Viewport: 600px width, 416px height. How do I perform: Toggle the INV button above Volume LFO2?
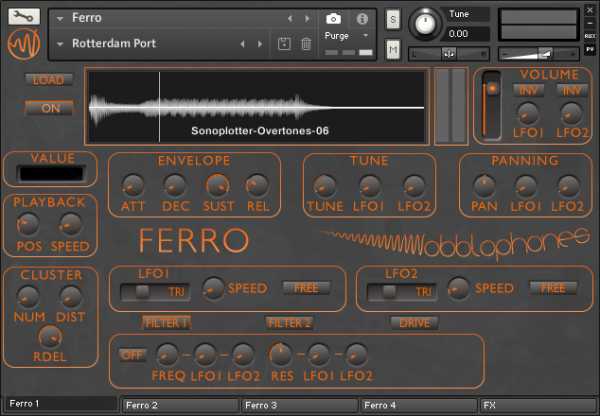[x=572, y=91]
